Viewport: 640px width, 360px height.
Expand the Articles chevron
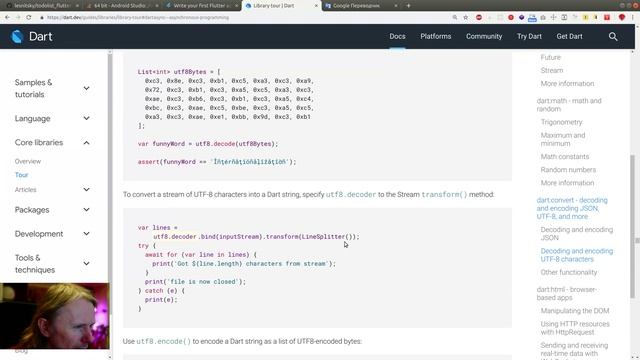click(87, 189)
